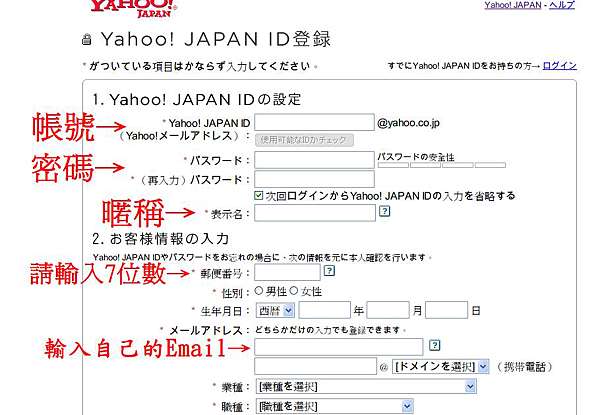
Task: Select 女性 radio button
Action: point(293,291)
